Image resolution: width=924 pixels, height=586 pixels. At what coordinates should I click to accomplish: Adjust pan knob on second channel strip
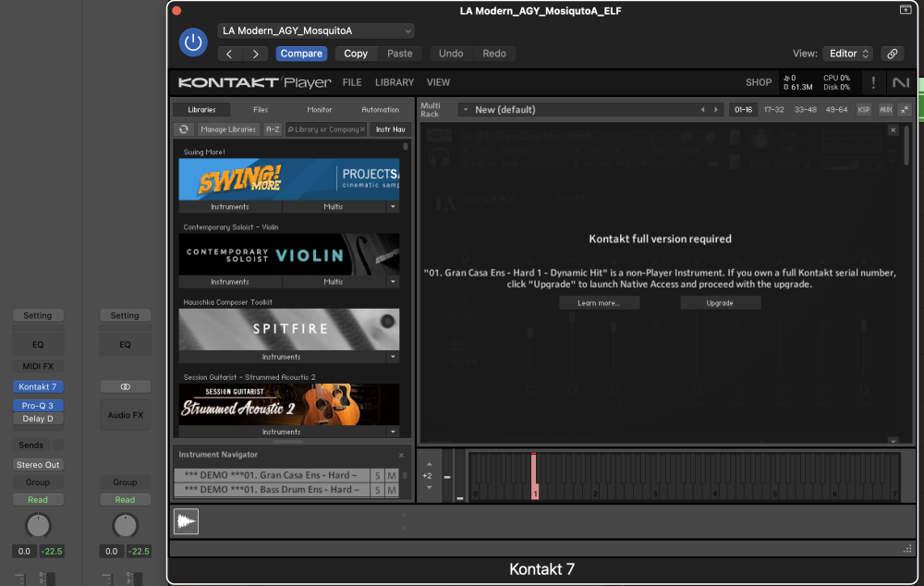click(x=125, y=525)
